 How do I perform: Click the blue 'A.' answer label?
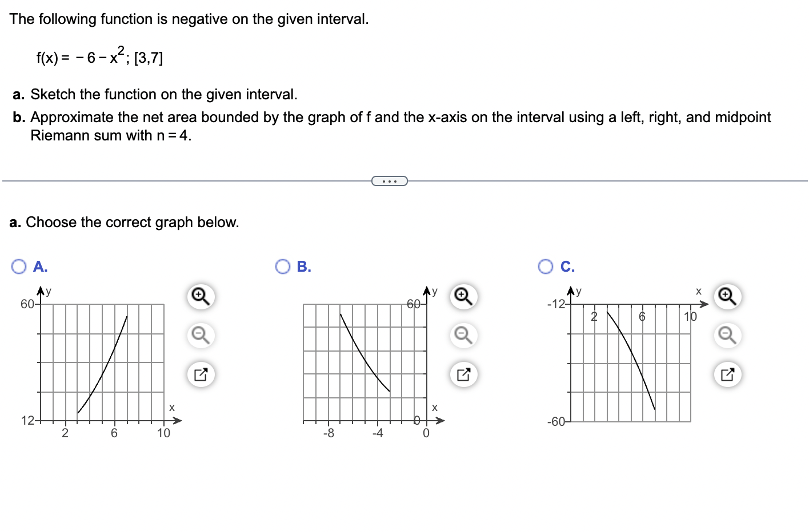(40, 266)
